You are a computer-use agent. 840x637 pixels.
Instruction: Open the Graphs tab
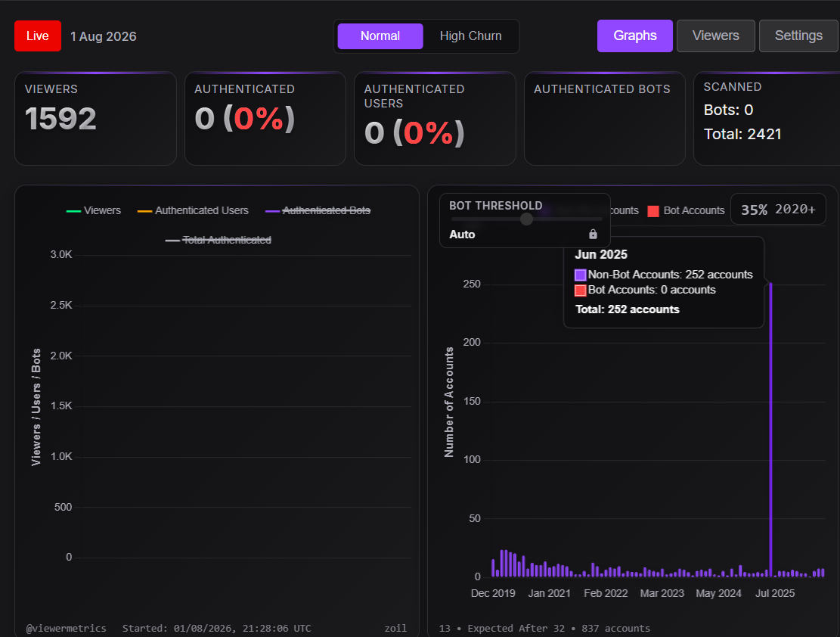635,36
